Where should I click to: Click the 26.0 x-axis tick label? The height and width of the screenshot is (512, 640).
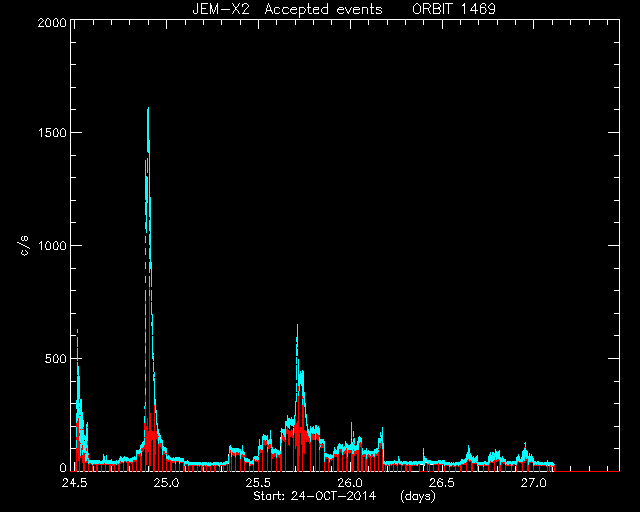350,483
